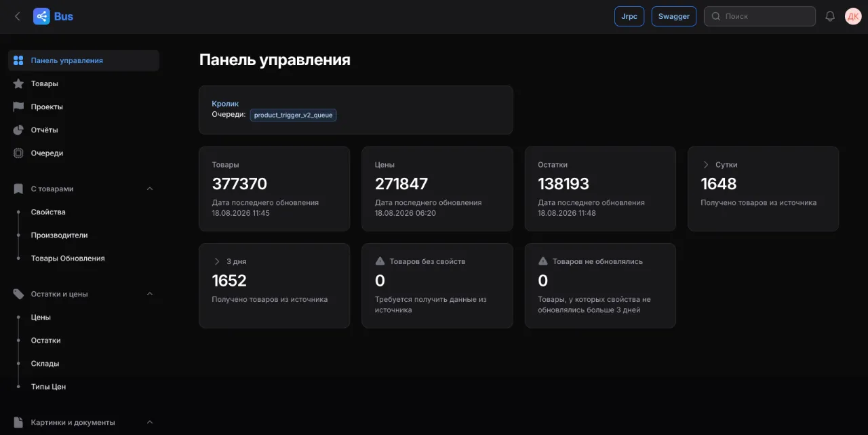This screenshot has width=868, height=435.
Task: Click the Кролик link
Action: (225, 104)
